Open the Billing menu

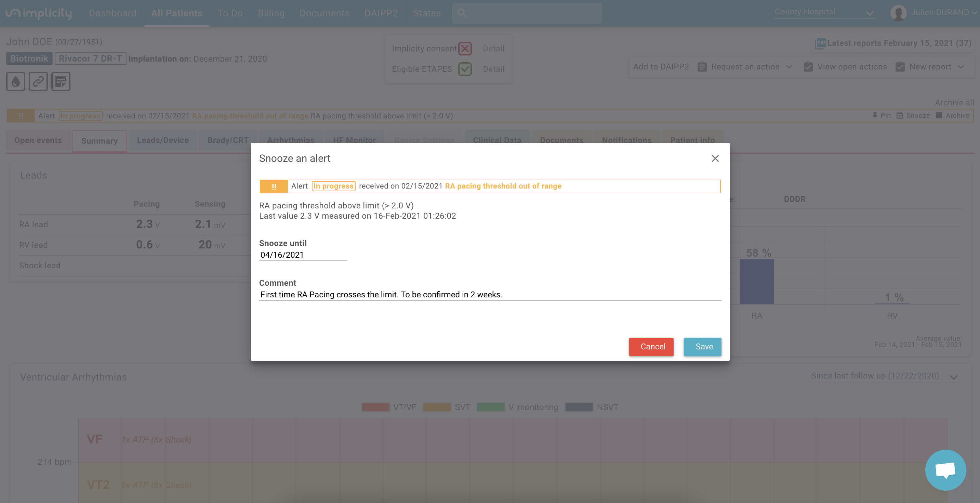coord(271,13)
